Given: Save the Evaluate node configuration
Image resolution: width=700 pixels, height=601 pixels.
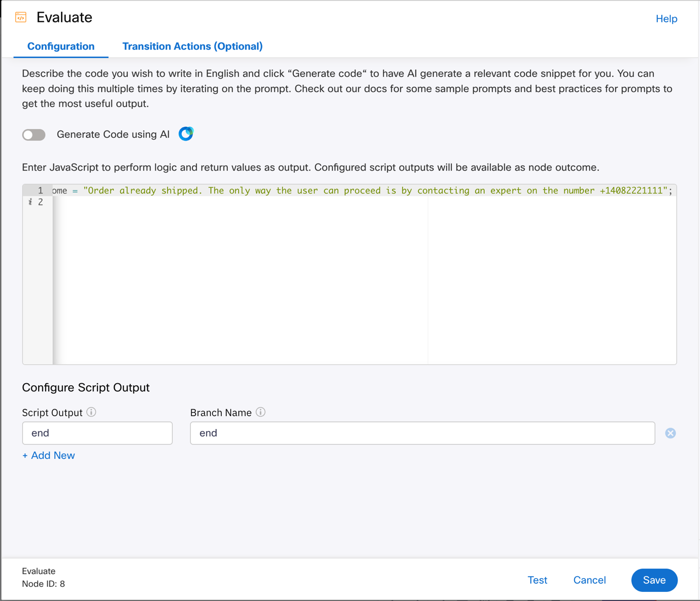Looking at the screenshot, I should pyautogui.click(x=654, y=580).
